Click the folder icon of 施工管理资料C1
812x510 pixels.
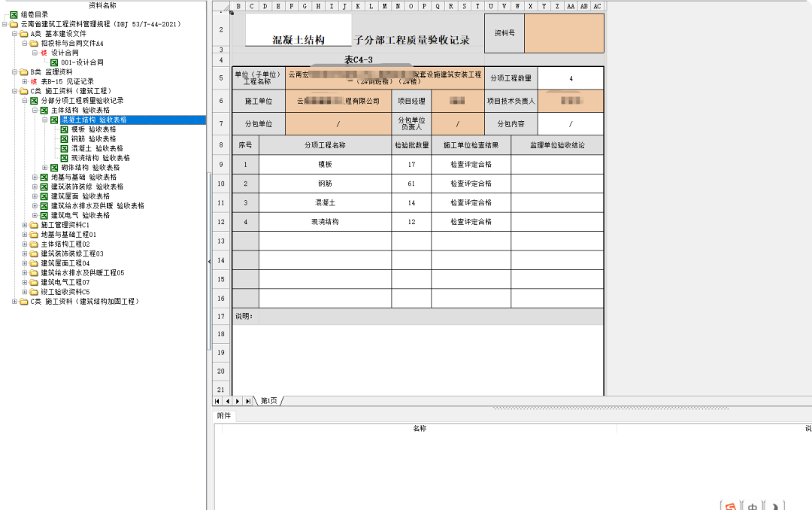click(x=34, y=225)
